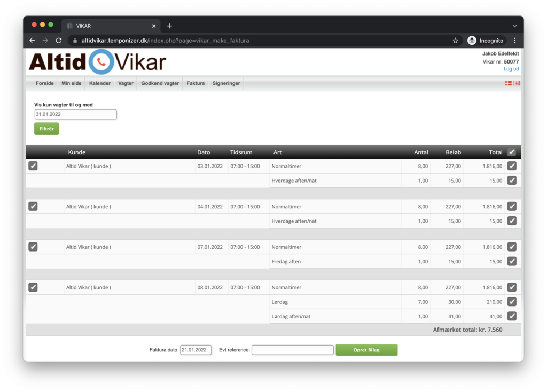
Task: Toggle Normaltimer line checkbox for 04.01.2022
Action: [512, 207]
